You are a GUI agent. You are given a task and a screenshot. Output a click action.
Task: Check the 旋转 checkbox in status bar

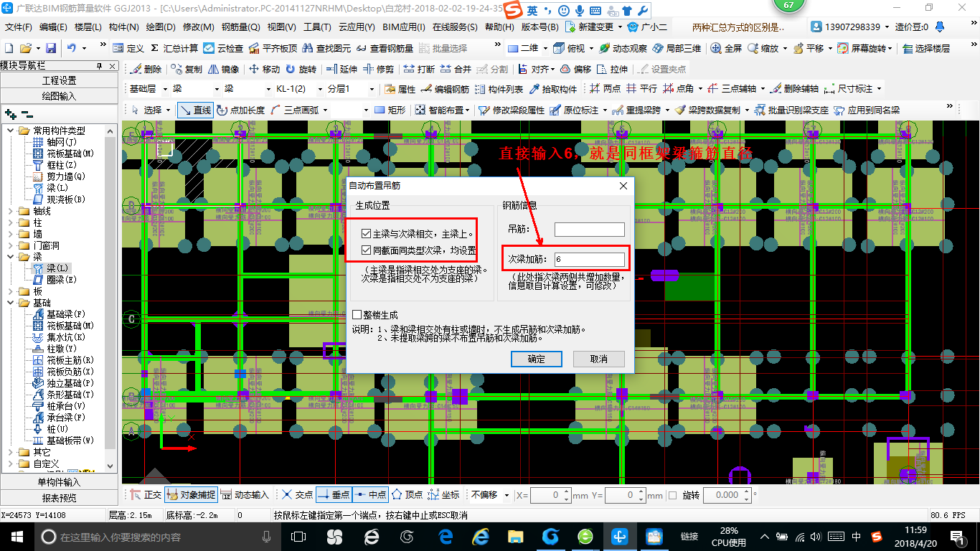(672, 495)
